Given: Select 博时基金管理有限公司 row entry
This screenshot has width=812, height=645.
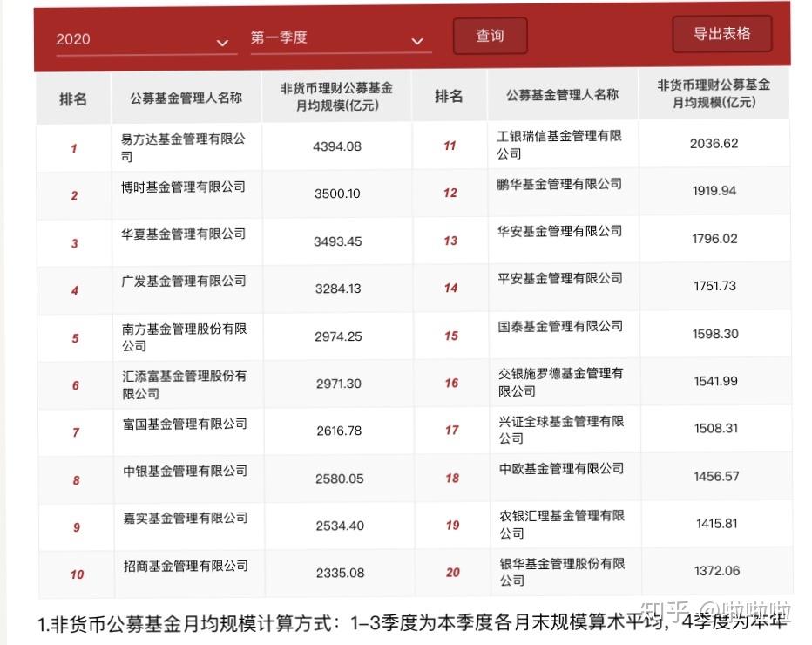Looking at the screenshot, I should (183, 188).
